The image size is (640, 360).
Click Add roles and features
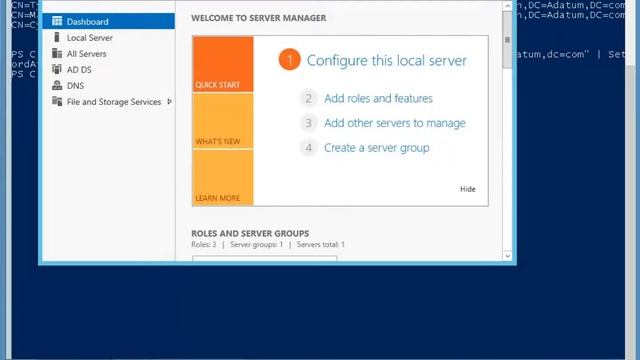pyautogui.click(x=378, y=98)
